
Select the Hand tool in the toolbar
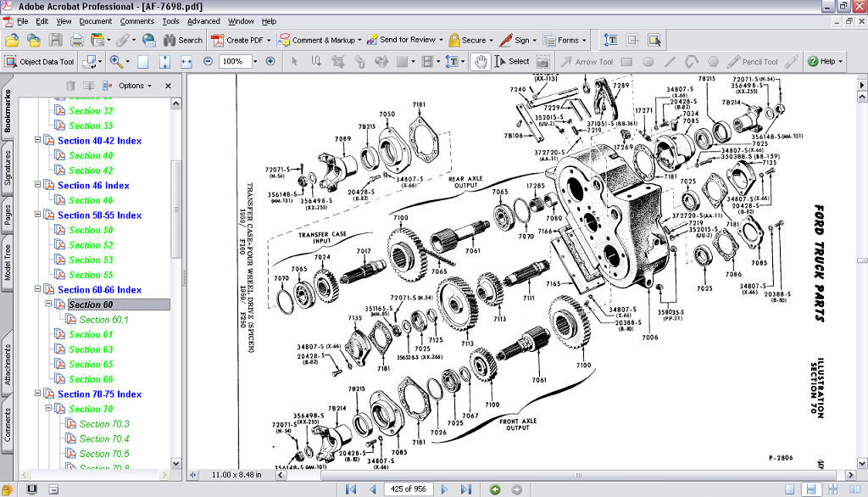[481, 61]
